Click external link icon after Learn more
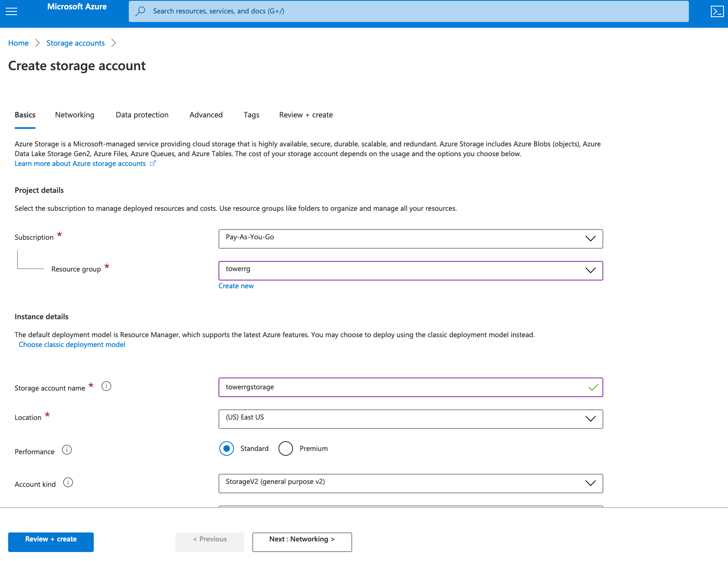728x561 pixels. (153, 163)
